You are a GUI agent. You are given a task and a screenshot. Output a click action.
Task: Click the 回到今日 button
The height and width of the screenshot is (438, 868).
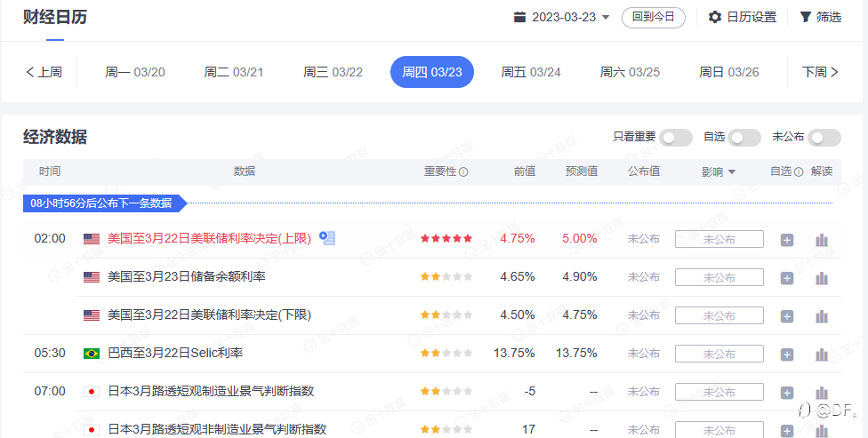click(x=654, y=17)
